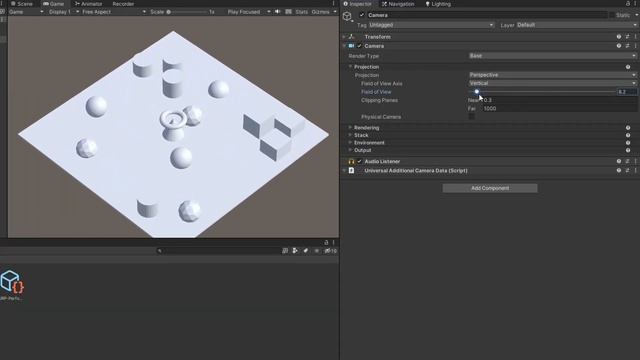Viewport: 640px width, 360px height.
Task: Click the Field of View slider handle
Action: click(x=476, y=92)
